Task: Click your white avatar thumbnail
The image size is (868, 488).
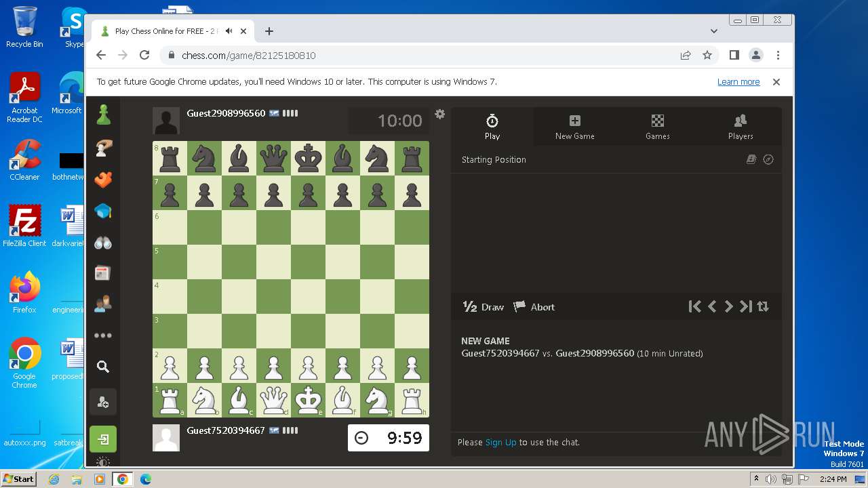Action: (166, 438)
